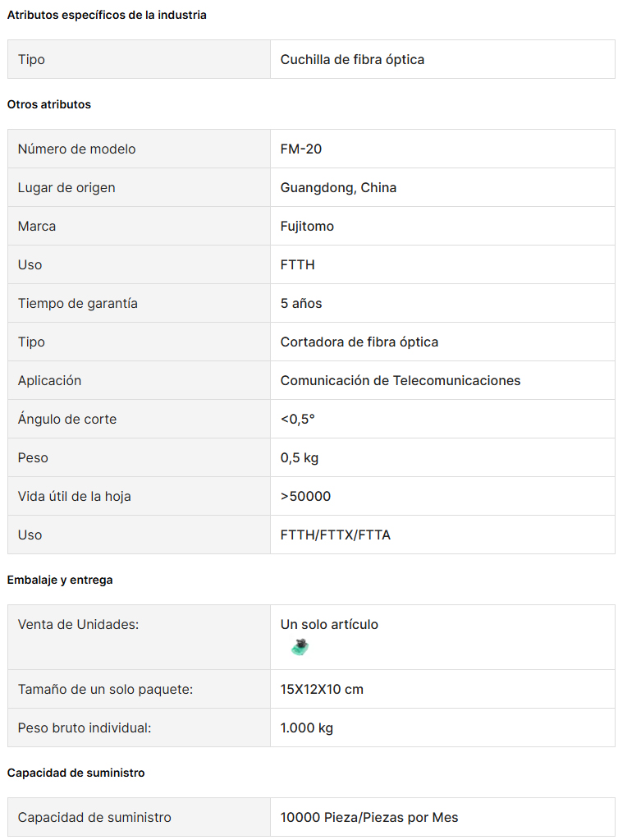
Task: Click the 'Cuchilla de fibra óptica' value
Action: (x=352, y=59)
